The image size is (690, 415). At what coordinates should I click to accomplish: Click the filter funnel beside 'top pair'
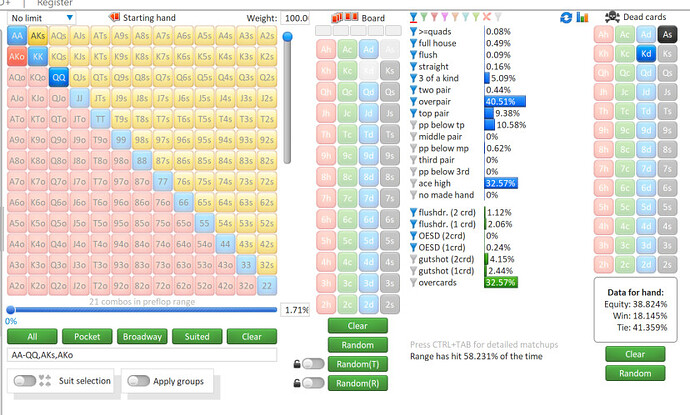(x=416, y=113)
